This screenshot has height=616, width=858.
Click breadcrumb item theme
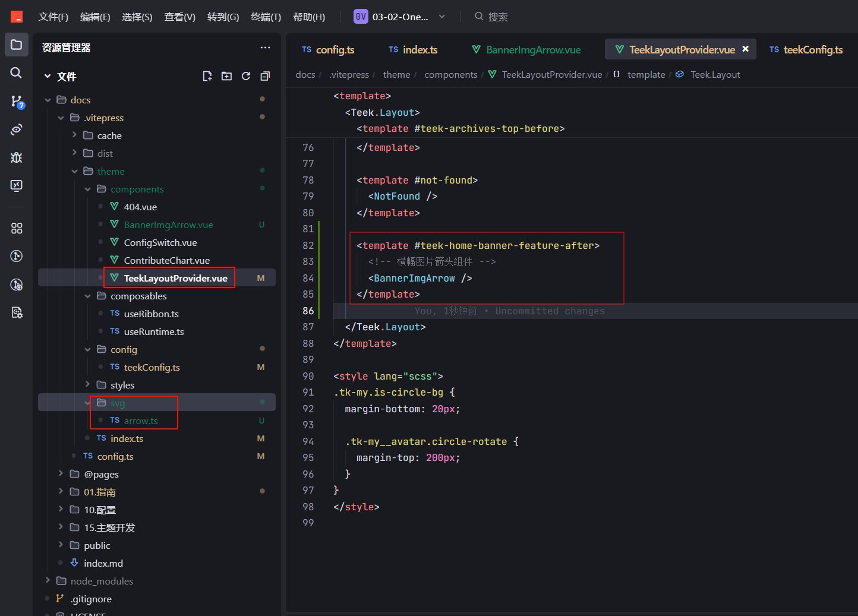point(396,74)
